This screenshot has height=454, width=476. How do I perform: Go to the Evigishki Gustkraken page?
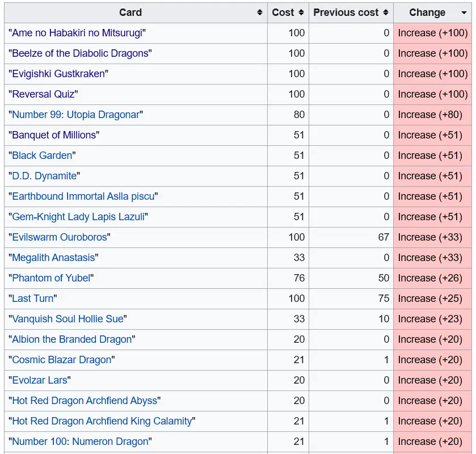coord(58,74)
